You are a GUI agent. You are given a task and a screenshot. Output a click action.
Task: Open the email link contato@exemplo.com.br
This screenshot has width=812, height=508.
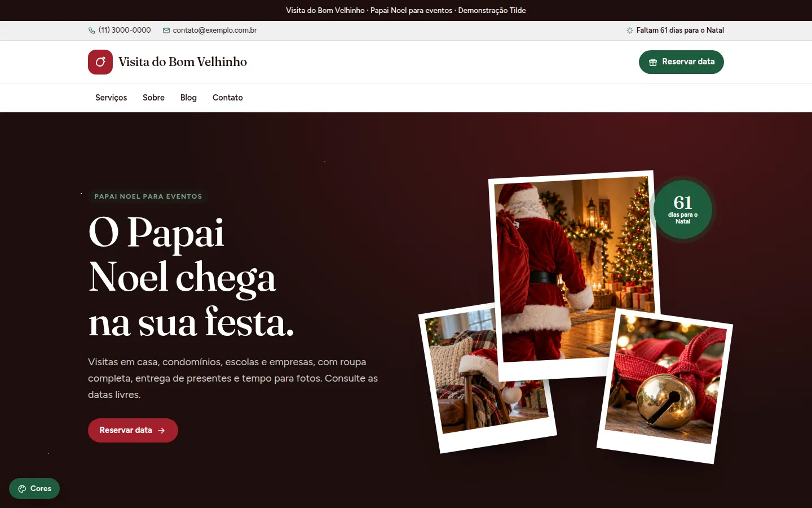point(215,30)
